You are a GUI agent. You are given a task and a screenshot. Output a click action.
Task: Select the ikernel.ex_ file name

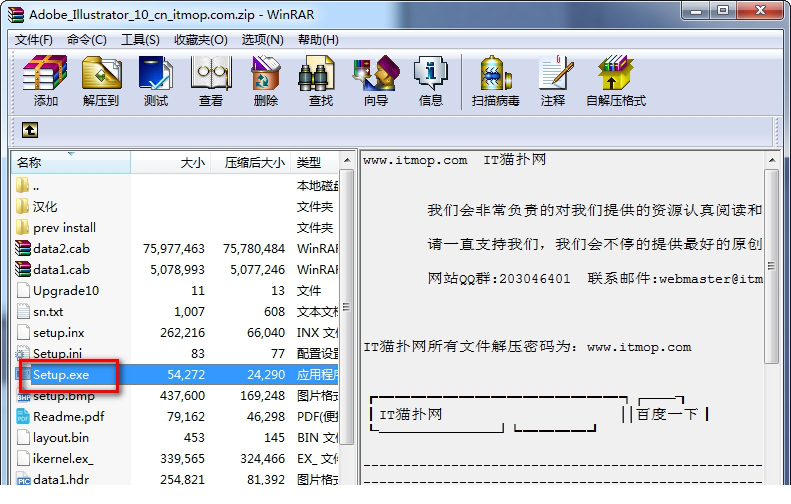[x=63, y=459]
